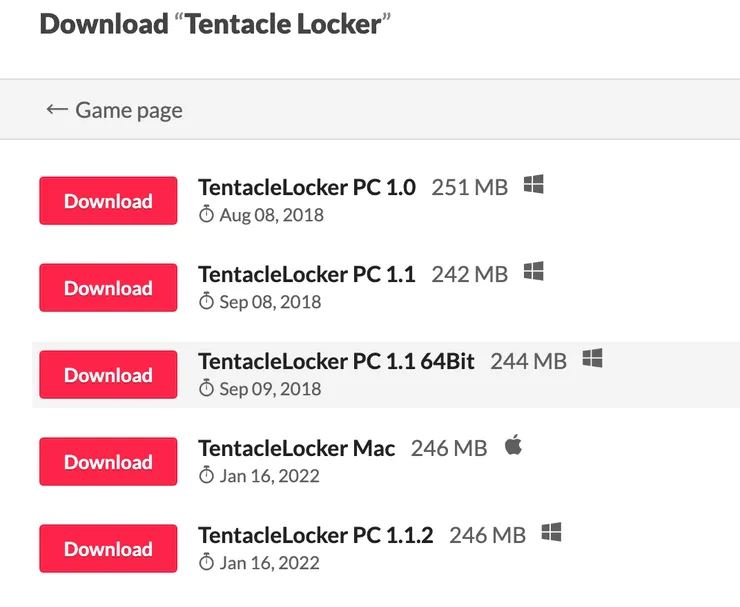The height and width of the screenshot is (607, 740).
Task: Click the 244 MB file size label
Action: coord(528,361)
